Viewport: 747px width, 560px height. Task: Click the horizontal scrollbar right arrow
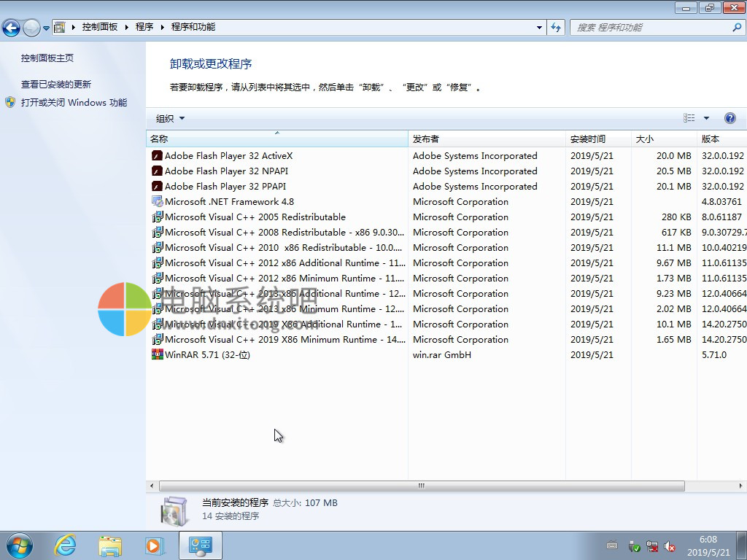[x=740, y=486]
